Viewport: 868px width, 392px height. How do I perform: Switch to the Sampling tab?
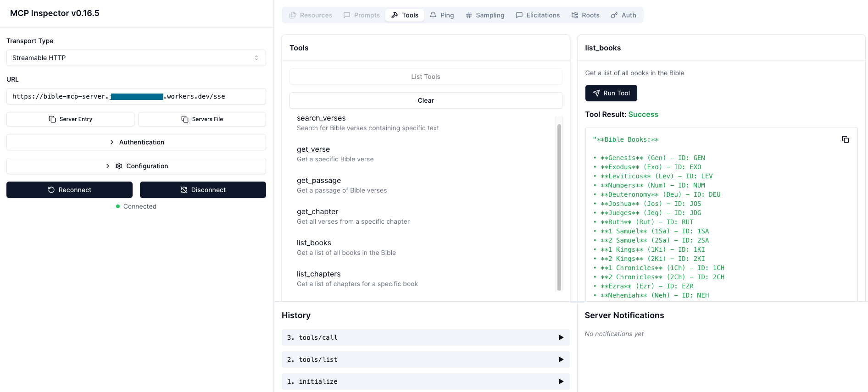click(485, 15)
